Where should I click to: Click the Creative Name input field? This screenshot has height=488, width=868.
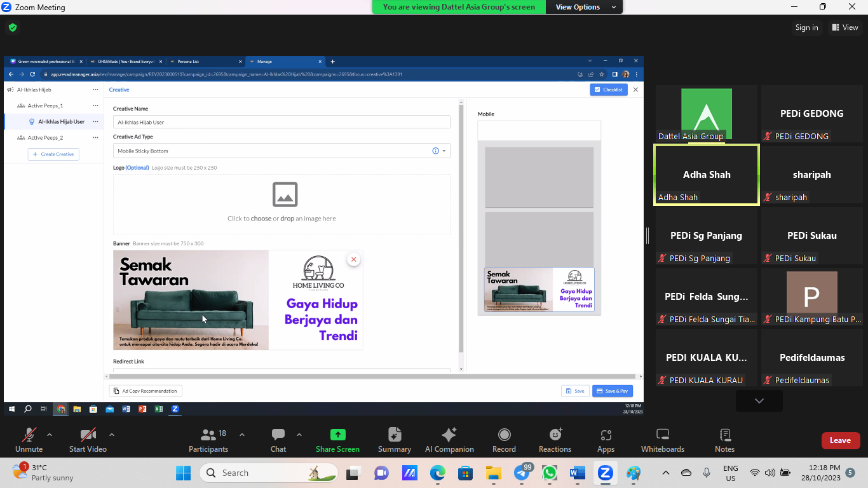point(281,122)
